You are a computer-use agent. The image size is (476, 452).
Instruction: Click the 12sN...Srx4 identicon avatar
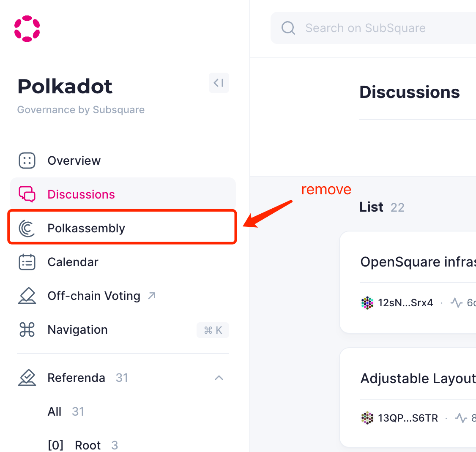[367, 303]
